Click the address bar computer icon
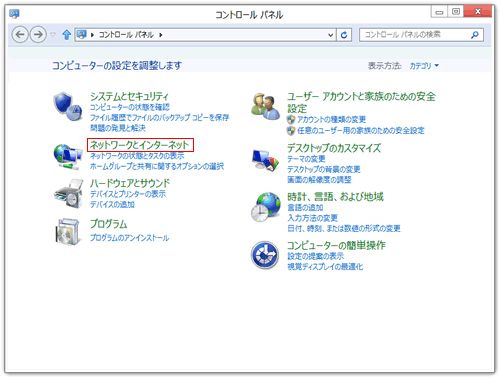The width and height of the screenshot is (500, 378). pos(81,34)
